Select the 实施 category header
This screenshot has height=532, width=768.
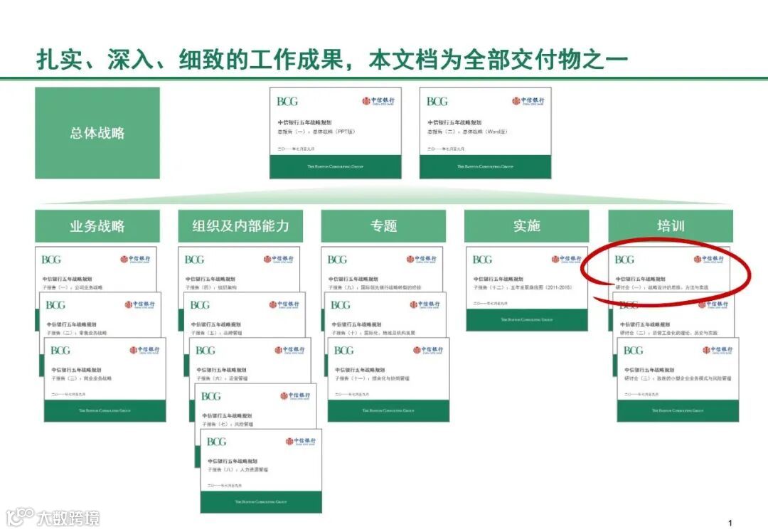(526, 226)
